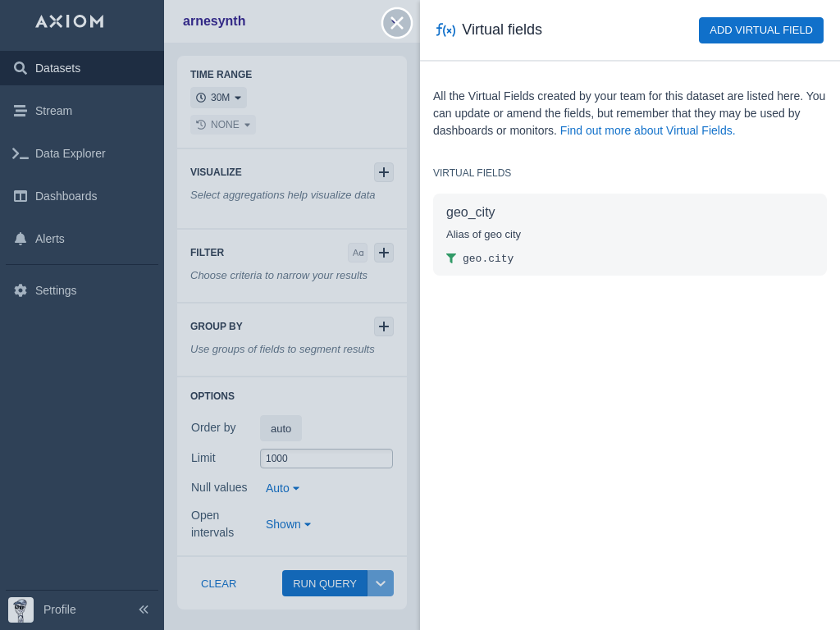Open the 30M time range dropdown
840x630 pixels.
[x=219, y=98]
